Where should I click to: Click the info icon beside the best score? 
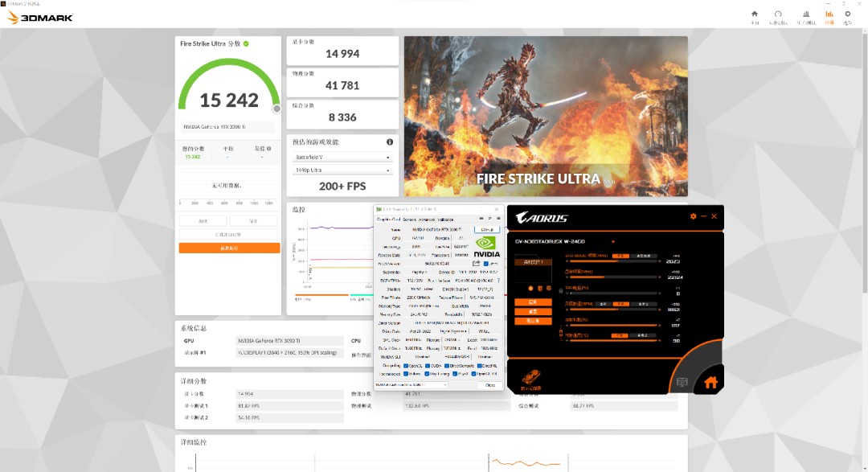(269, 149)
